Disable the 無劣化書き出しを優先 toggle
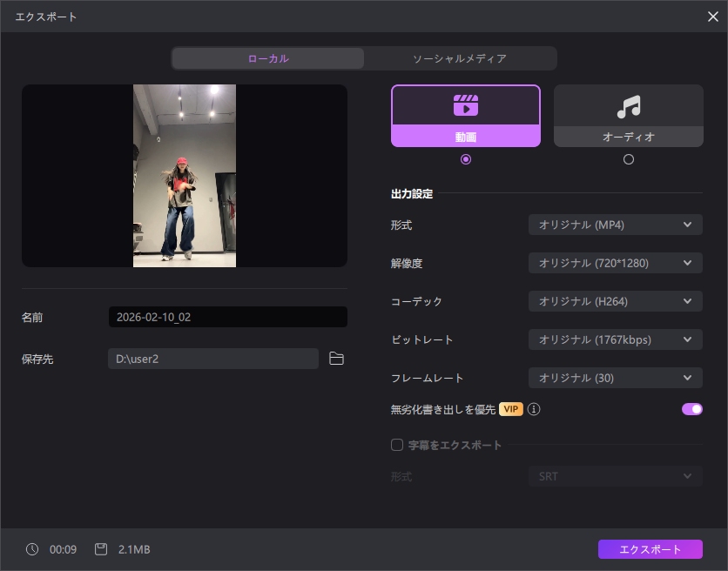 click(x=691, y=409)
